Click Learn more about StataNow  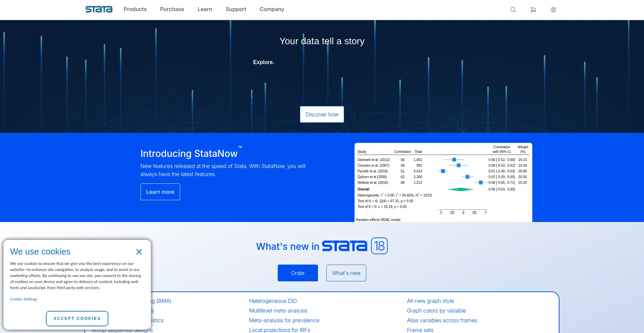click(160, 192)
